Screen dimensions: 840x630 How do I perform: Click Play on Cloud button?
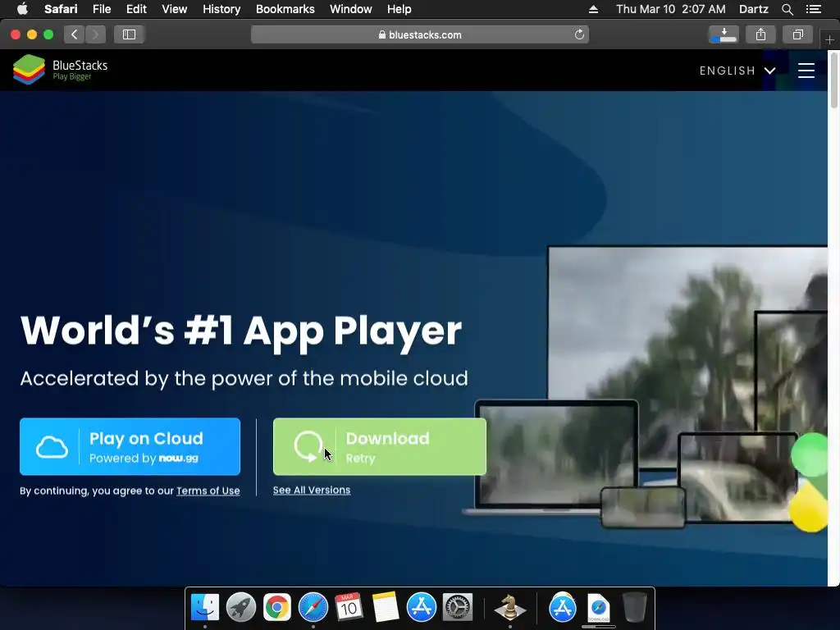(x=130, y=446)
